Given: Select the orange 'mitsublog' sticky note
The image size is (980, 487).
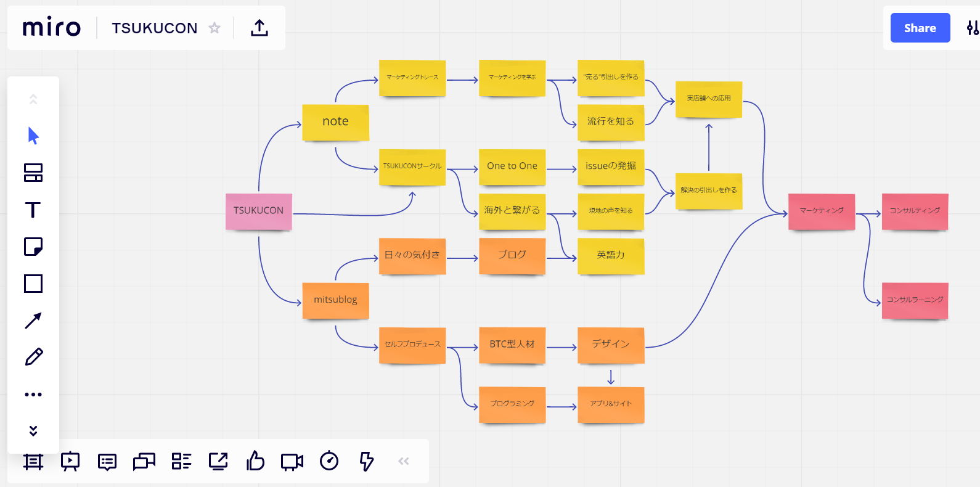Looking at the screenshot, I should (335, 300).
